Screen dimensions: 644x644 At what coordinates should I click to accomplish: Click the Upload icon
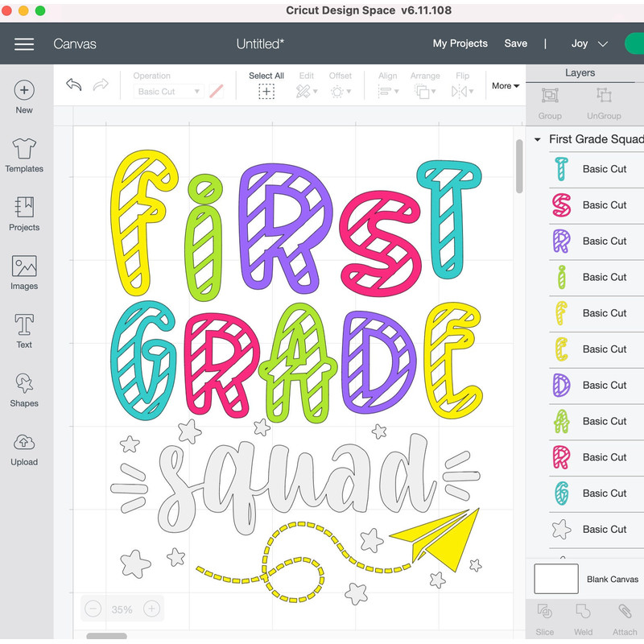click(23, 448)
